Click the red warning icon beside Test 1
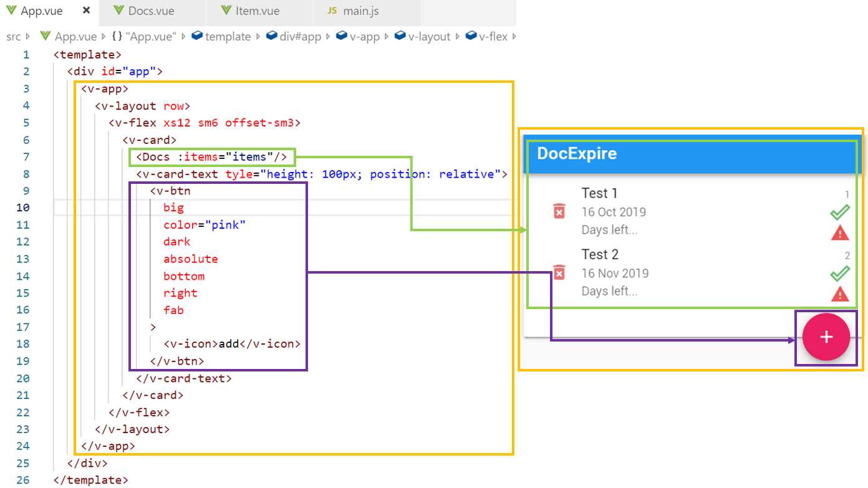 point(840,232)
